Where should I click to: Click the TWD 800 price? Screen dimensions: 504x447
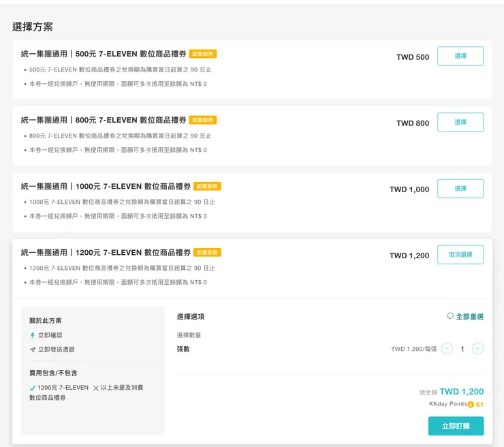413,123
